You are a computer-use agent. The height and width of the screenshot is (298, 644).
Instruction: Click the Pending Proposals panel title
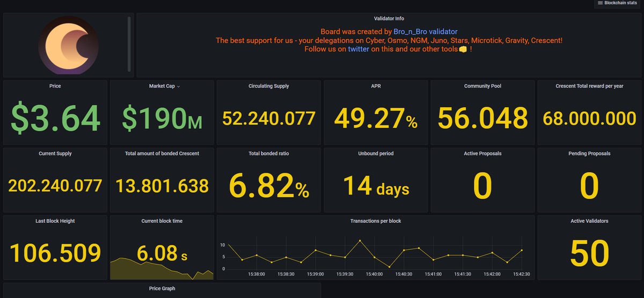589,154
